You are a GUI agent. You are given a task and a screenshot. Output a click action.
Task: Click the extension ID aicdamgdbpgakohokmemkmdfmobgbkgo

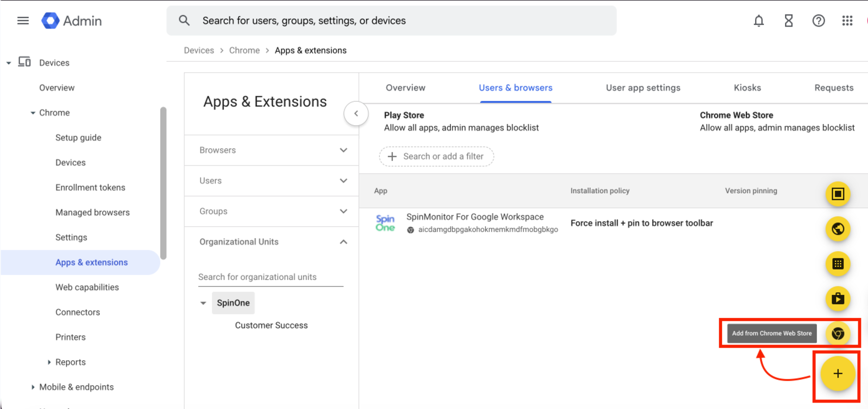(488, 230)
